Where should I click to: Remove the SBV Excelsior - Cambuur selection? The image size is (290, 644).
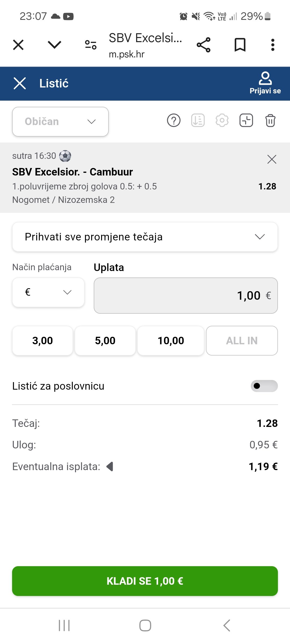tap(272, 159)
